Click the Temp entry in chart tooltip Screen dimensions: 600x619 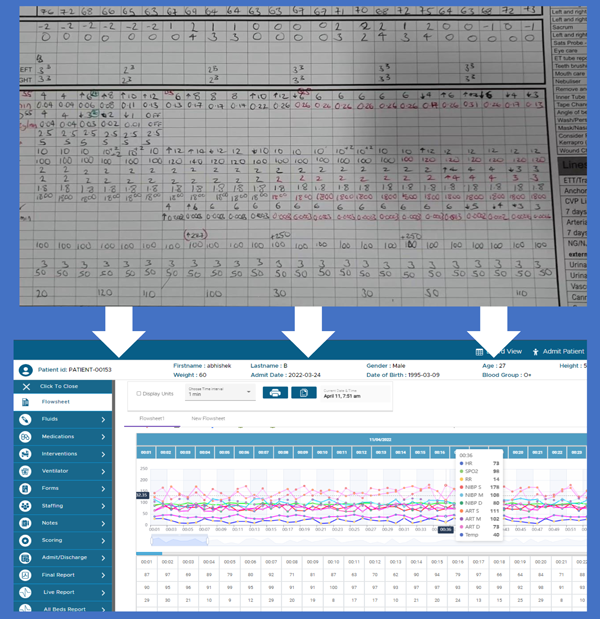(x=480, y=535)
